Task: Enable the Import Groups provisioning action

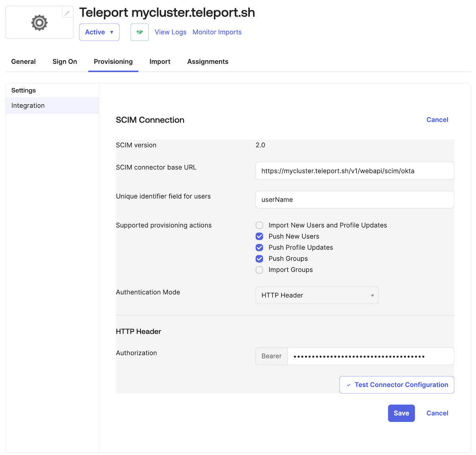Action: 259,270
